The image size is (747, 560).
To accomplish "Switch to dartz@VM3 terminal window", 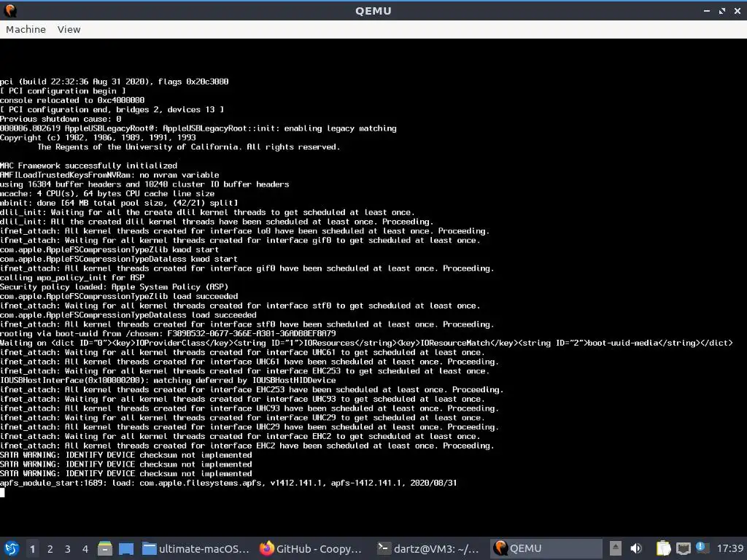I will point(427,548).
